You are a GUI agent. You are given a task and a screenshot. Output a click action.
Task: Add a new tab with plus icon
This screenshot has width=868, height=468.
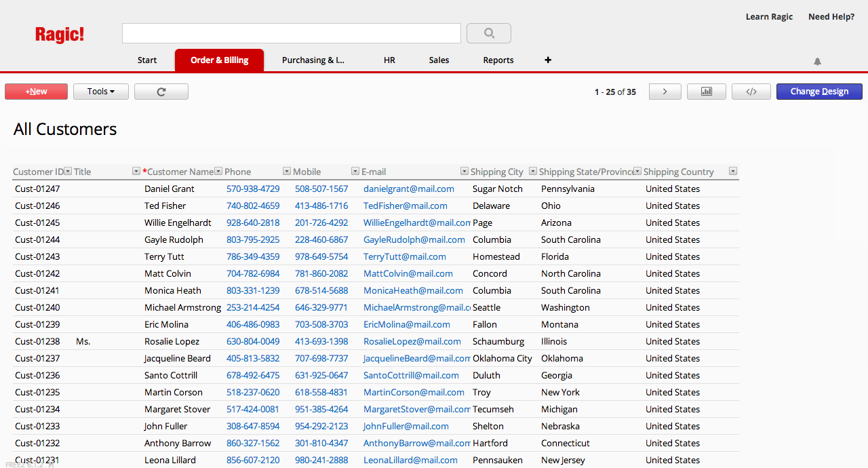pyautogui.click(x=548, y=60)
